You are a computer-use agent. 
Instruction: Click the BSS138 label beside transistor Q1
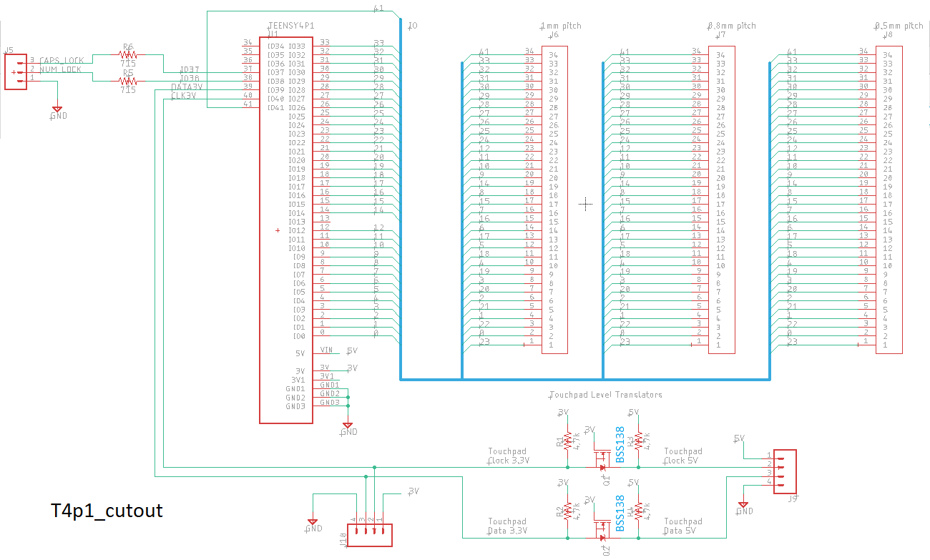pyautogui.click(x=620, y=445)
